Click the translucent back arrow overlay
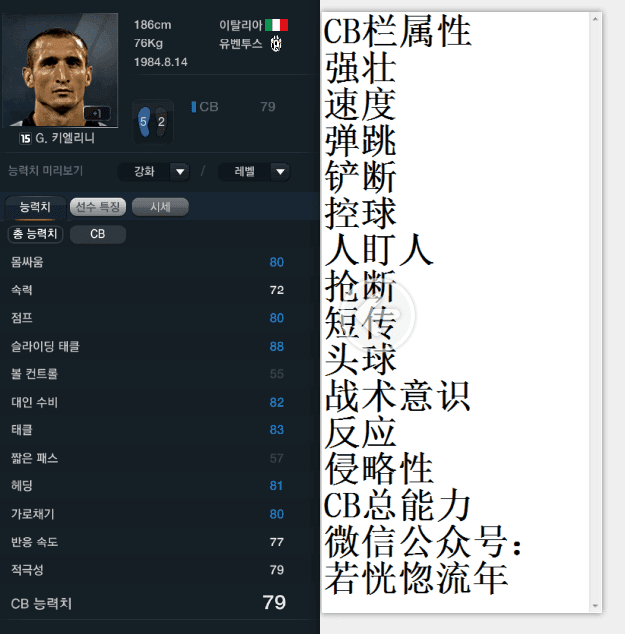The image size is (625, 634). [379, 314]
